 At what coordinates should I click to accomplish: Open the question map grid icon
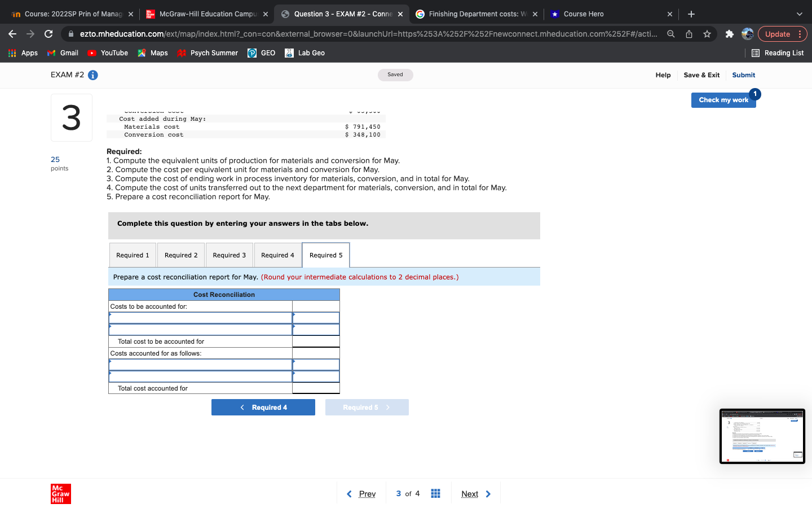(435, 493)
